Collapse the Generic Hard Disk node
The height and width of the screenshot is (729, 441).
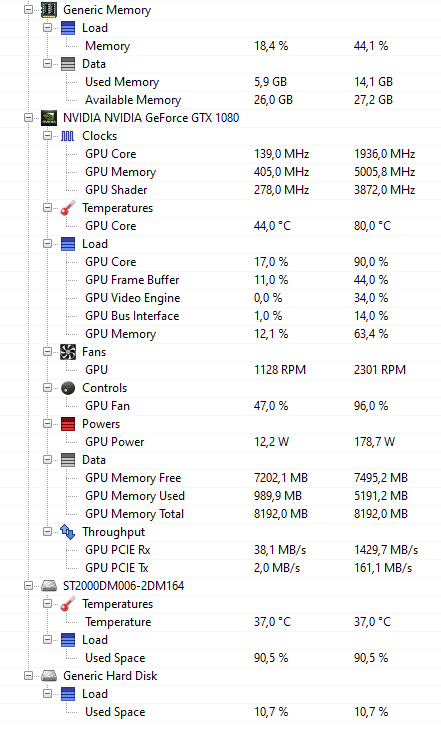click(x=28, y=676)
